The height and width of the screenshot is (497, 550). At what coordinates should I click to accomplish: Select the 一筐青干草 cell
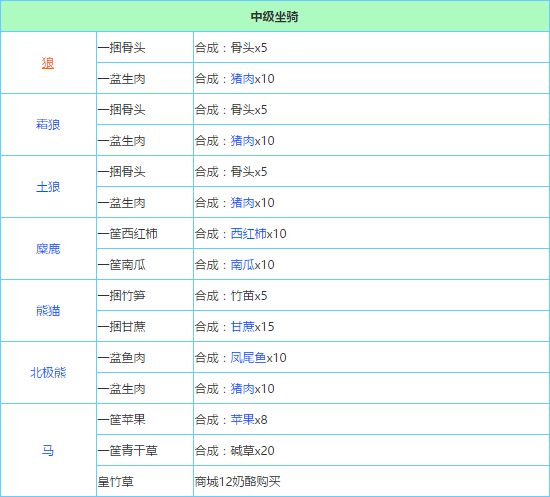[145, 450]
